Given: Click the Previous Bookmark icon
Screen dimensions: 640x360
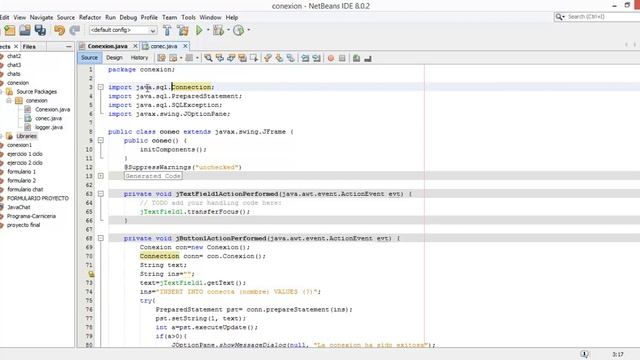Looking at the screenshot, I should click(x=268, y=58).
